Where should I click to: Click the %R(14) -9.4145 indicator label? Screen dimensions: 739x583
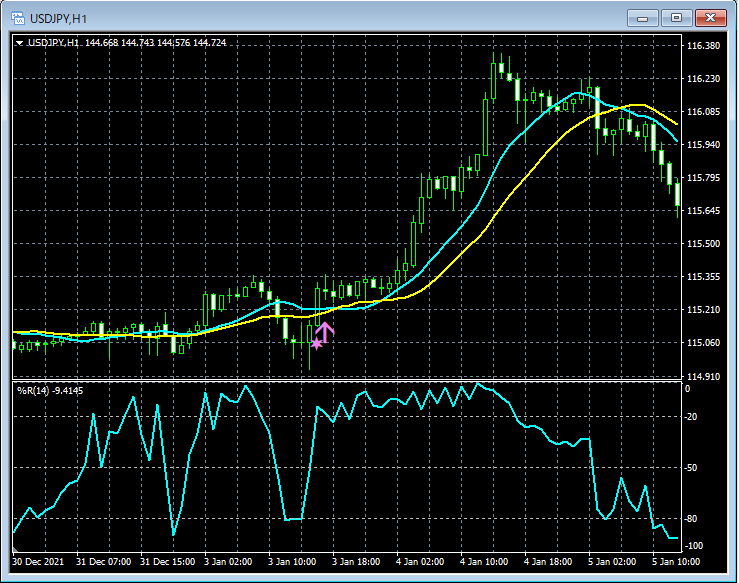pyautogui.click(x=50, y=391)
